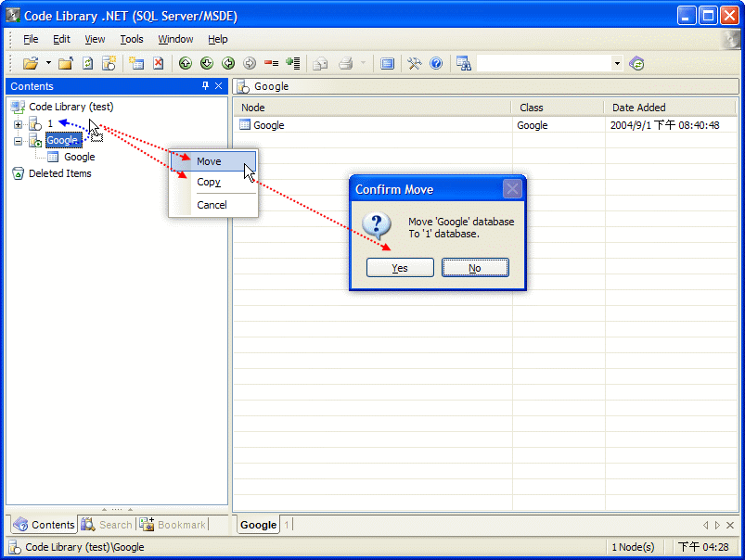Select the Google child node in the tree
Screen dimensions: 745x560
(x=80, y=158)
